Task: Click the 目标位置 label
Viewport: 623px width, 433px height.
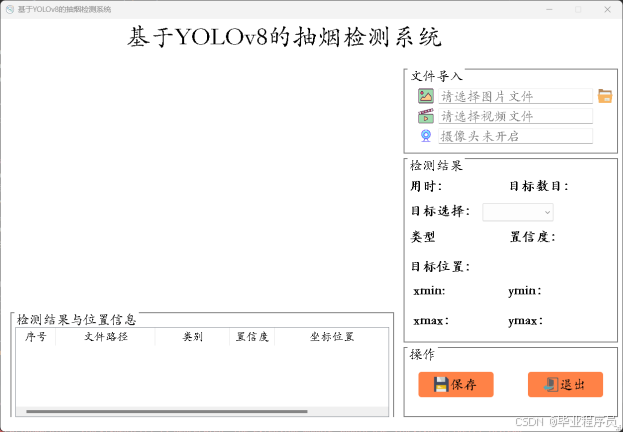Action: tap(440, 267)
